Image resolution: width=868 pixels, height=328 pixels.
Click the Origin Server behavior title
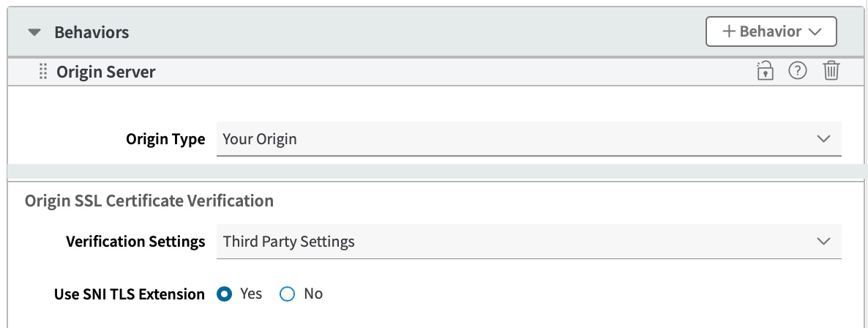click(106, 72)
